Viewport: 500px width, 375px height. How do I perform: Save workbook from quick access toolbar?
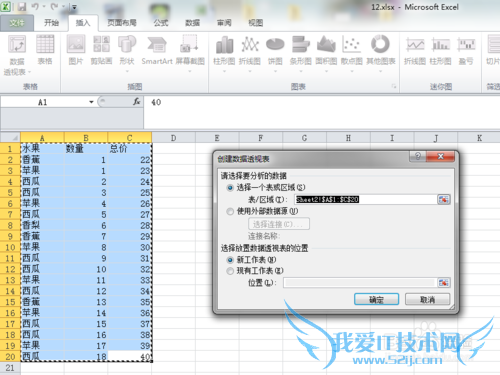point(22,7)
